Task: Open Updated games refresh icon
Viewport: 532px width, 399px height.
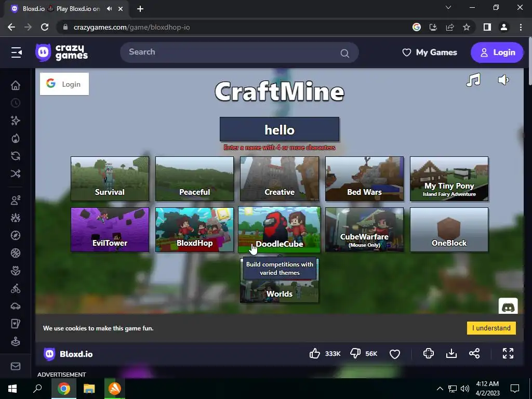Action: (x=16, y=156)
